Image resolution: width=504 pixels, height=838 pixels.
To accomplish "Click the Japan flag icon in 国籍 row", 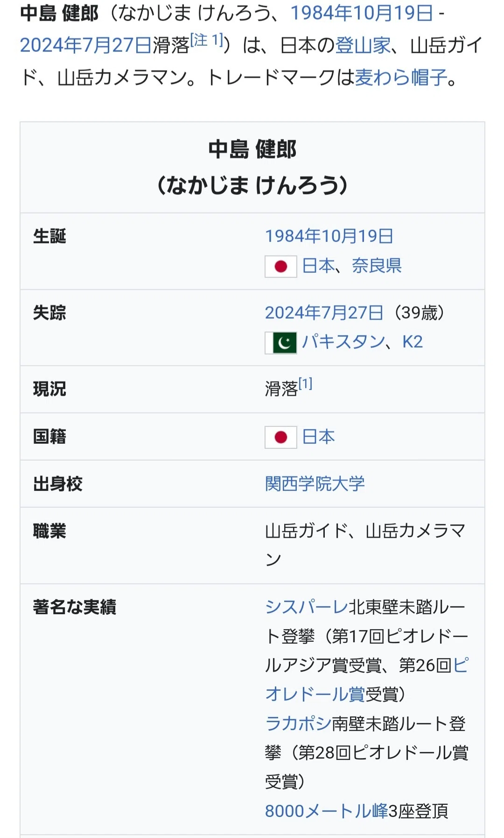I will click(281, 437).
